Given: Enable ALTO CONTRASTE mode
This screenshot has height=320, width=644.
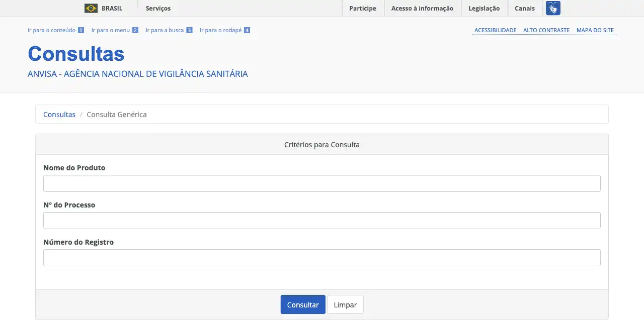Looking at the screenshot, I should (x=546, y=30).
